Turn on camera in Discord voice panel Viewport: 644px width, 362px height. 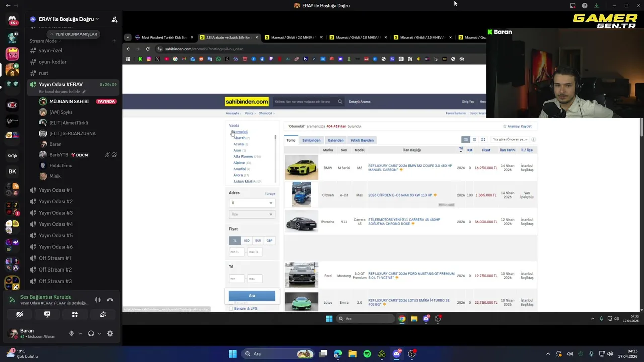pyautogui.click(x=19, y=315)
